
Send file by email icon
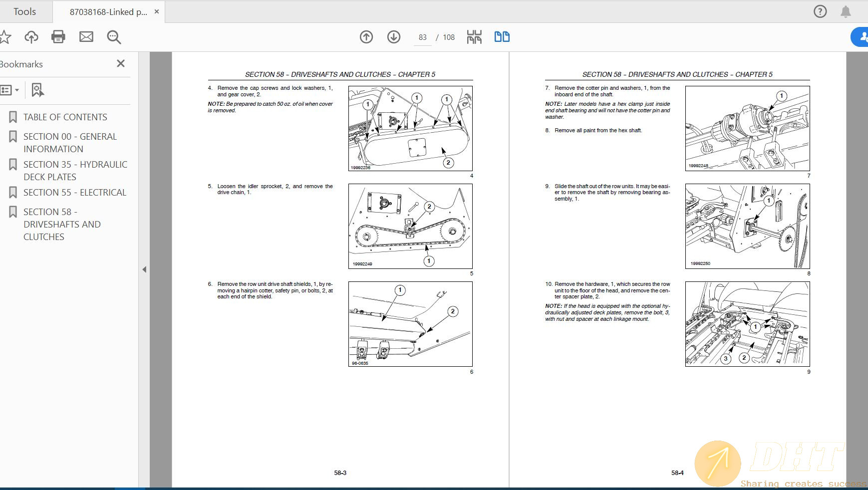coord(86,37)
